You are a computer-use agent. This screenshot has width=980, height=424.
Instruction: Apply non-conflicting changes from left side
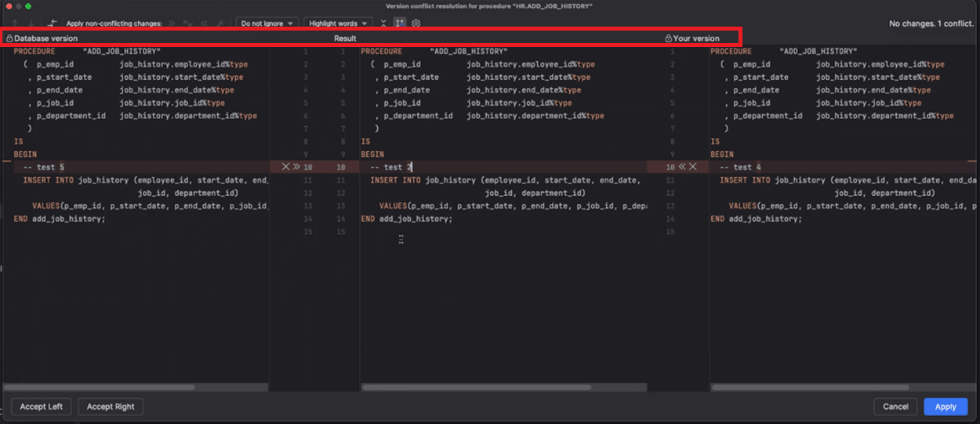(171, 24)
